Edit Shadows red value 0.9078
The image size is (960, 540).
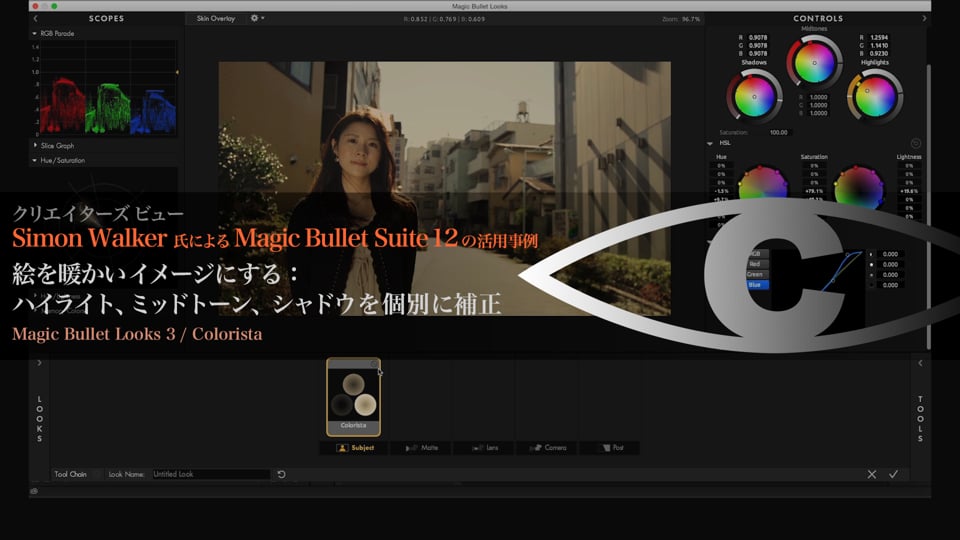tap(758, 37)
